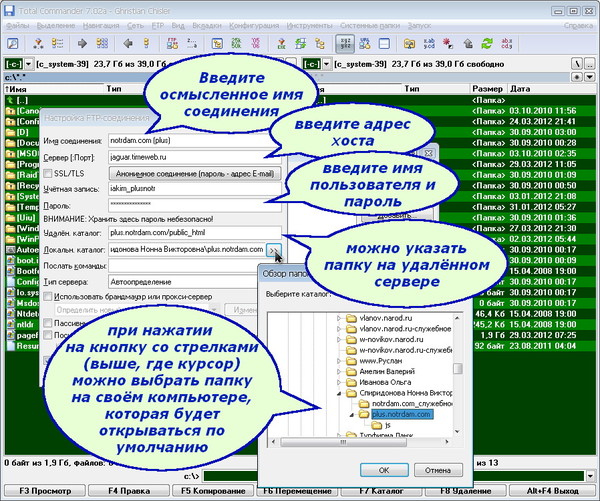Expand the vlanov.narod.ru tree node
600x501 pixels.
point(339,318)
